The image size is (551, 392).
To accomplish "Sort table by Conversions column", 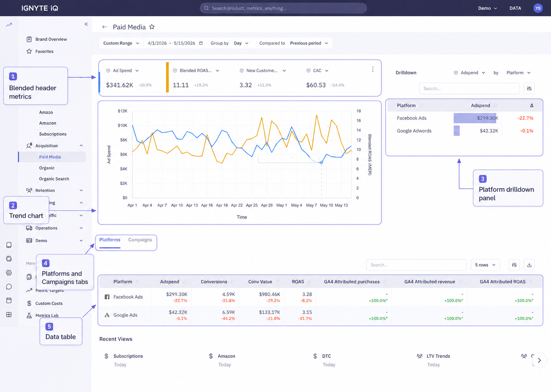I will 232,282.
